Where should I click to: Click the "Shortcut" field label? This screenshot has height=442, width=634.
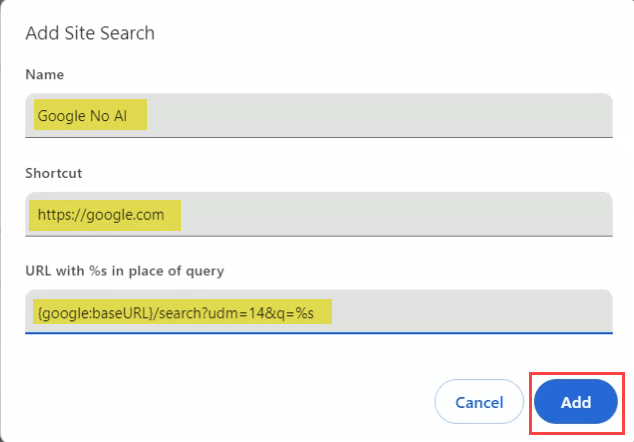pos(53,172)
